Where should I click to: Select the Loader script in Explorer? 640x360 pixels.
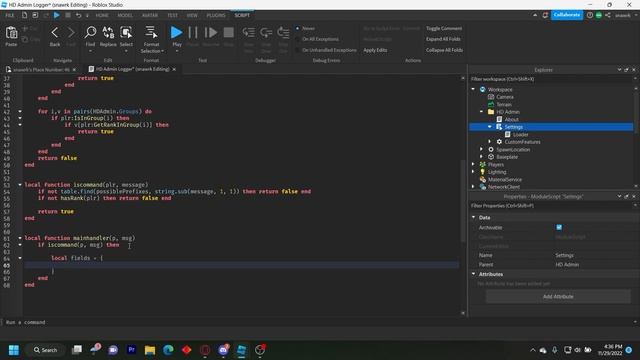point(520,134)
